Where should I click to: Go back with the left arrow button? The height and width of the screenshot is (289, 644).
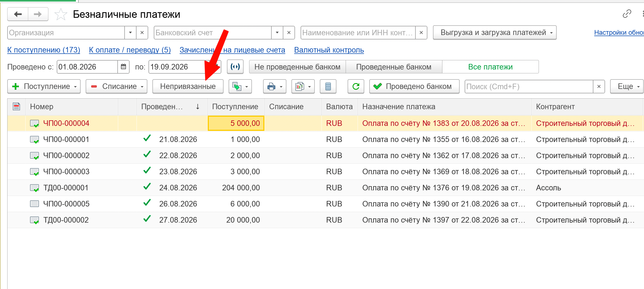[18, 14]
